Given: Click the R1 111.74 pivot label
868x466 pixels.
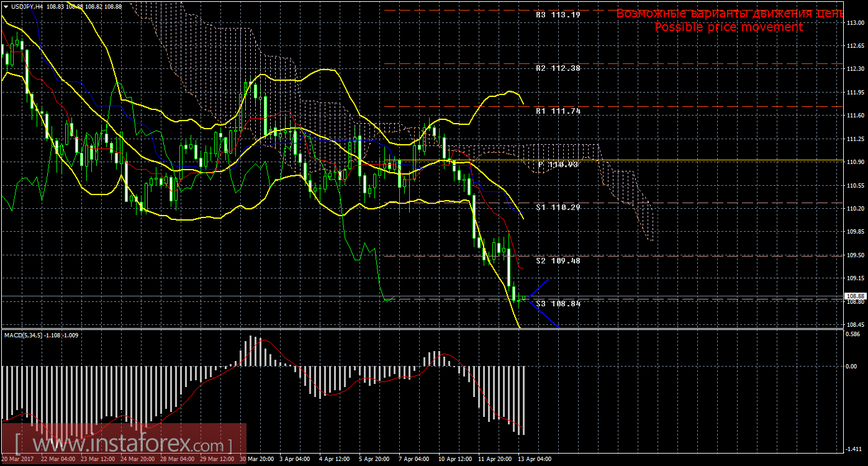Looking at the screenshot, I should (558, 111).
